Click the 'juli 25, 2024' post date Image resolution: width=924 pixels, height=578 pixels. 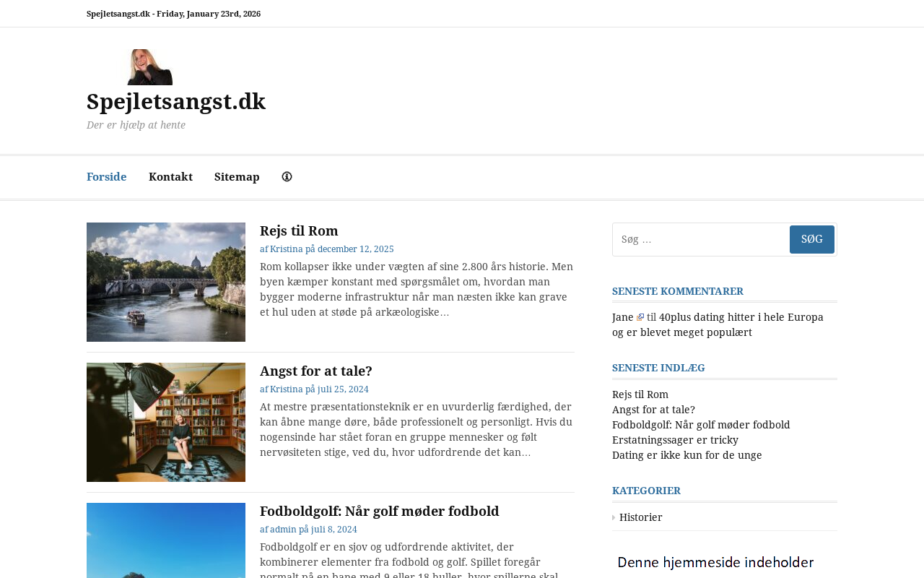coord(343,389)
